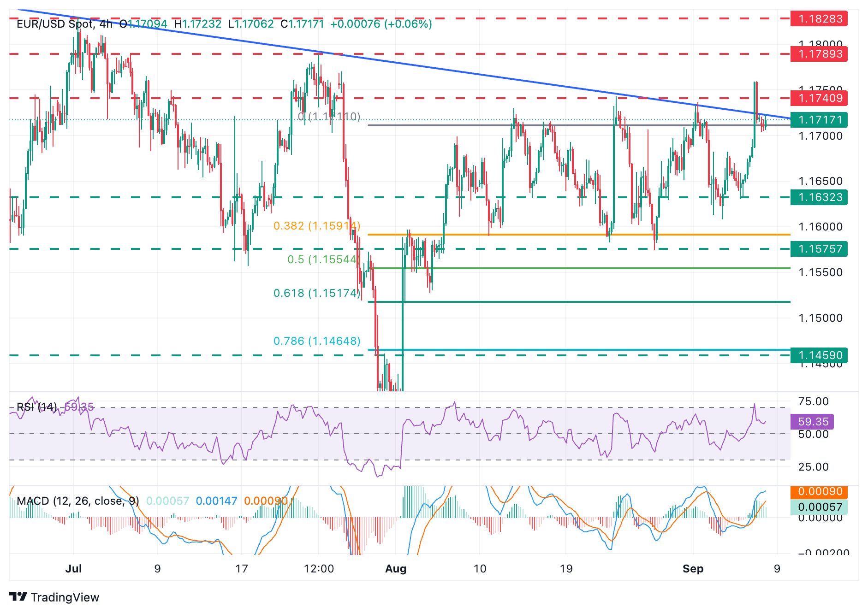Click the 0.382 (1.15914) Fibonacci label
This screenshot has height=613, width=868.
click(317, 226)
